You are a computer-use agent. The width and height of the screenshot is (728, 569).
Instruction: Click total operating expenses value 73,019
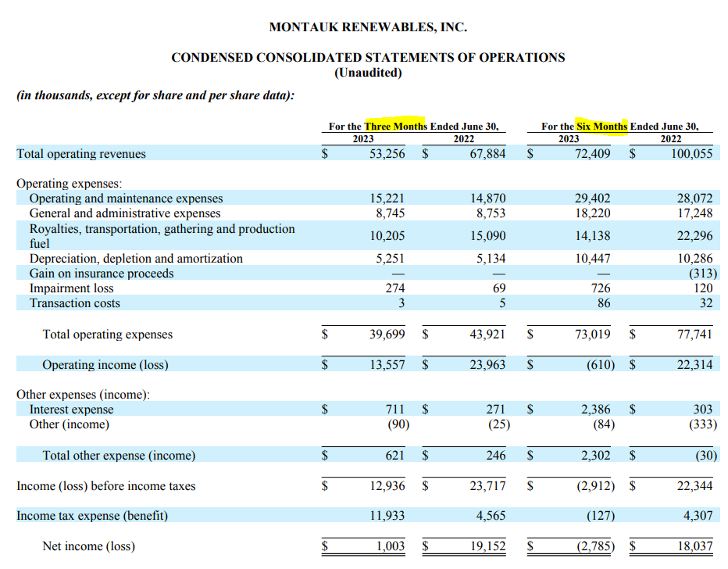592,335
